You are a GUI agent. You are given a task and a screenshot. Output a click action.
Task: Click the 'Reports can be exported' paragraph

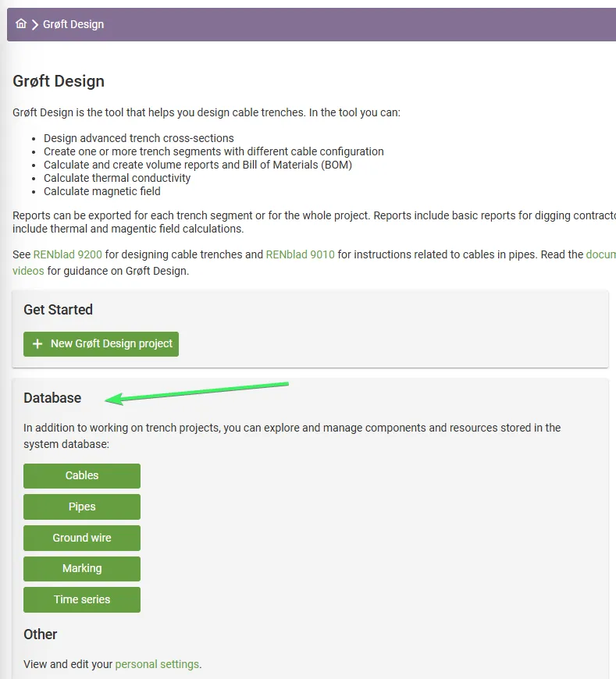tap(314, 222)
